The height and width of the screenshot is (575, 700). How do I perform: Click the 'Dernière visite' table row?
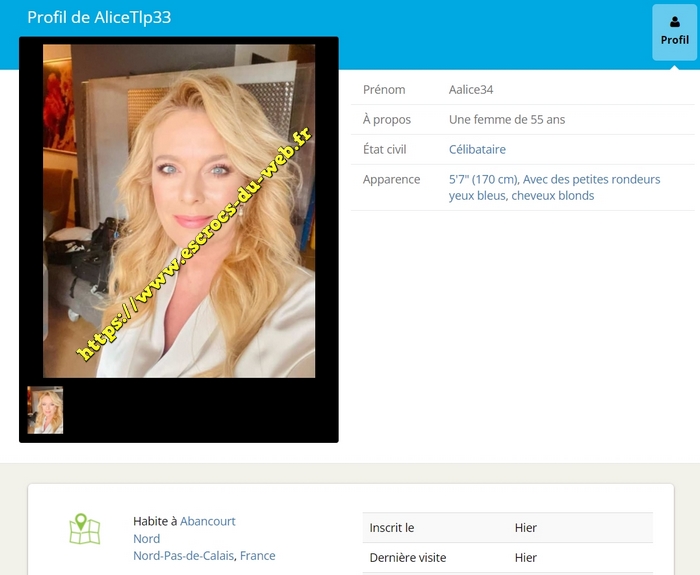point(507,558)
